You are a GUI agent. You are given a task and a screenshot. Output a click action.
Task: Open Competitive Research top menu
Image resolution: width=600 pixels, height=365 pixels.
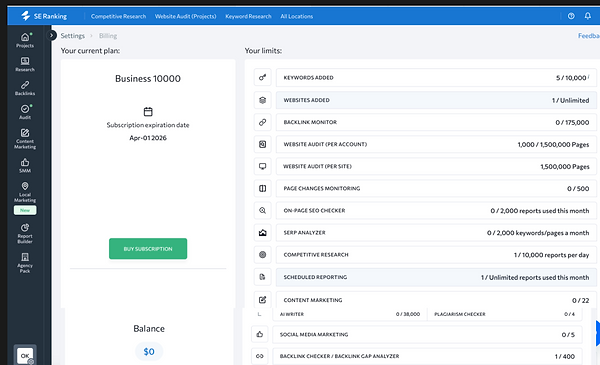click(x=118, y=16)
